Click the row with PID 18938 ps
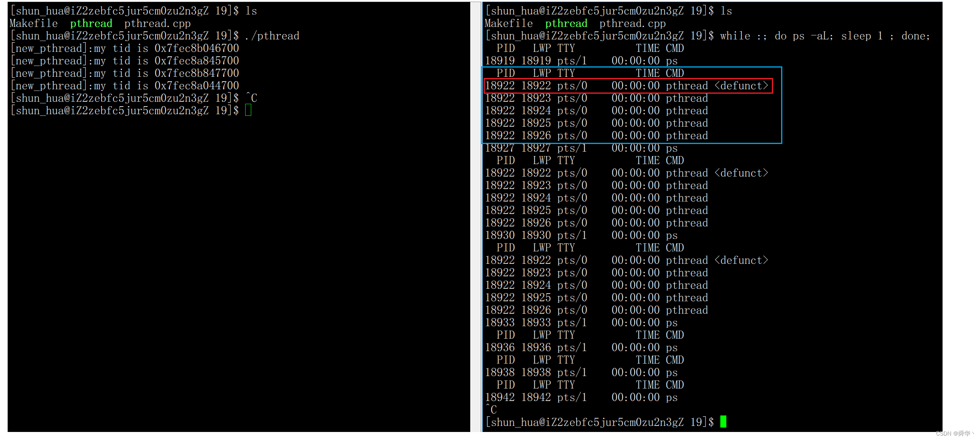 (x=581, y=372)
